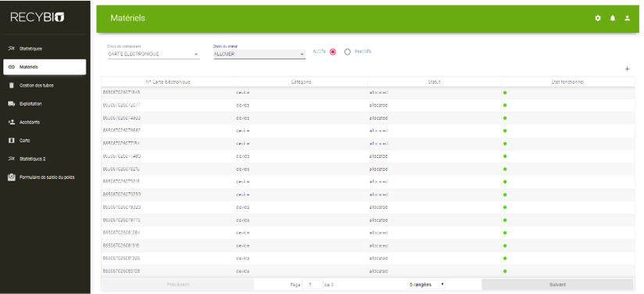Select the Actifs radio button
The image size is (644, 294).
(333, 52)
